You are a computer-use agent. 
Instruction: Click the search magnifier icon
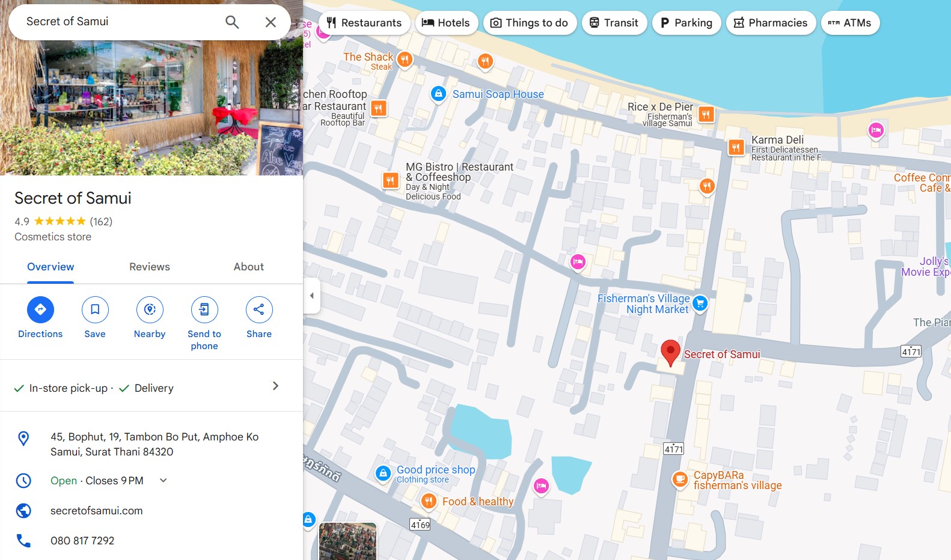(232, 22)
